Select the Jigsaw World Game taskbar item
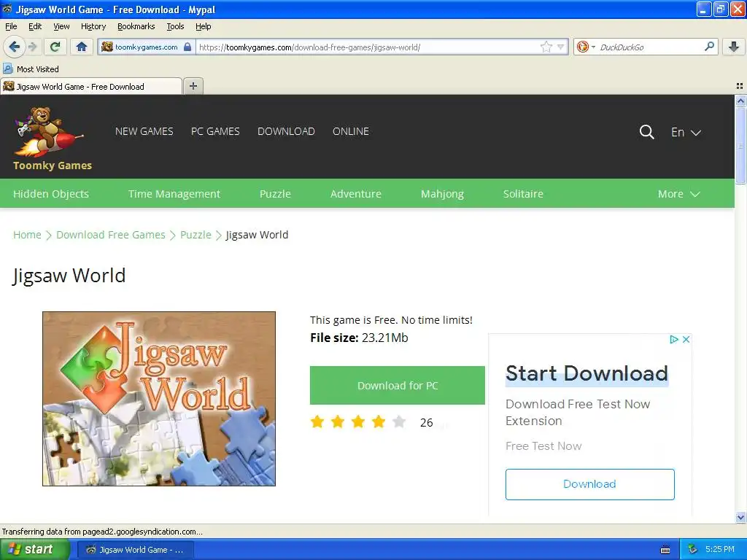747x560 pixels. click(135, 550)
